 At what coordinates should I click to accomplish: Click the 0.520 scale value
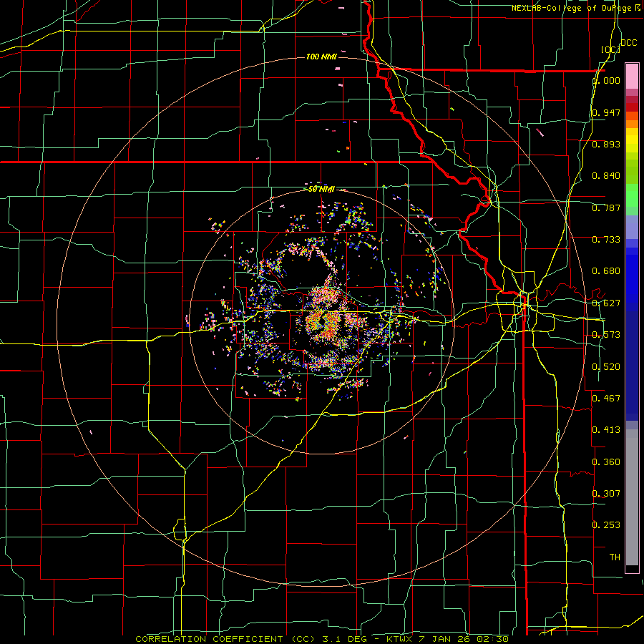point(606,367)
